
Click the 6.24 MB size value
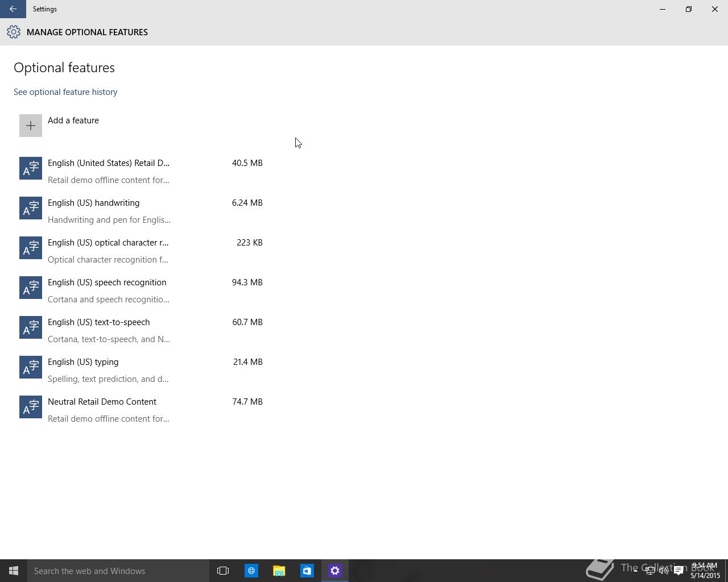click(247, 203)
